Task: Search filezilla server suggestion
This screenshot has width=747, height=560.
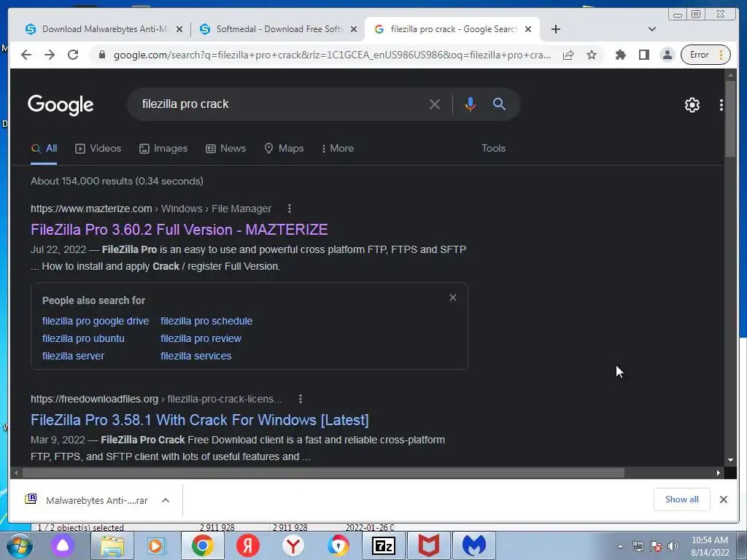Action: 73,356
